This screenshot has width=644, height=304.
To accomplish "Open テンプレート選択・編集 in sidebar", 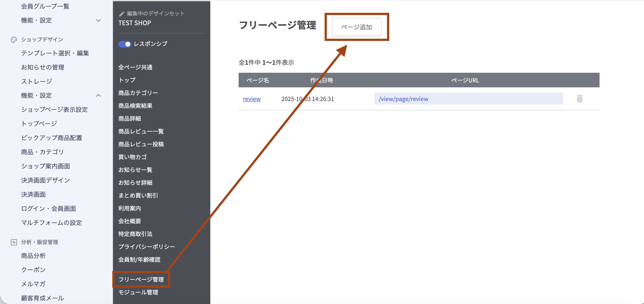I will point(55,53).
